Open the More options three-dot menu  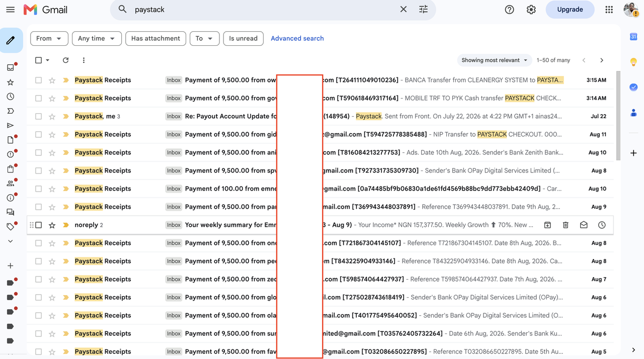[84, 60]
